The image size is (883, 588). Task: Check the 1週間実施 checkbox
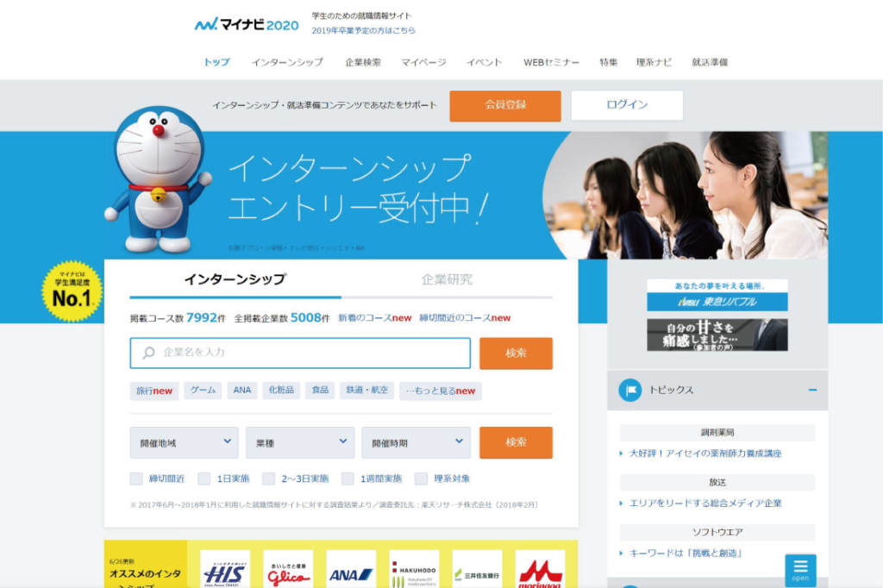tap(348, 479)
